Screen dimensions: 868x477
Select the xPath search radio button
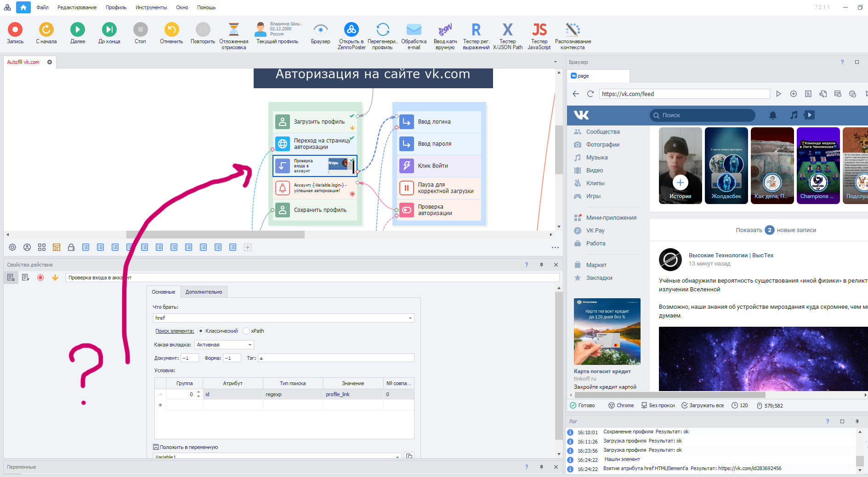[x=246, y=331]
